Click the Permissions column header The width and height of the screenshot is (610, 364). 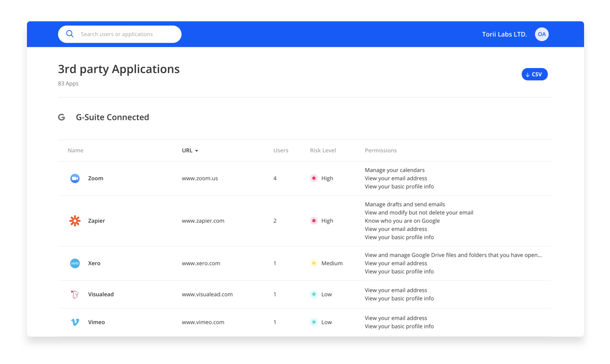tap(381, 150)
